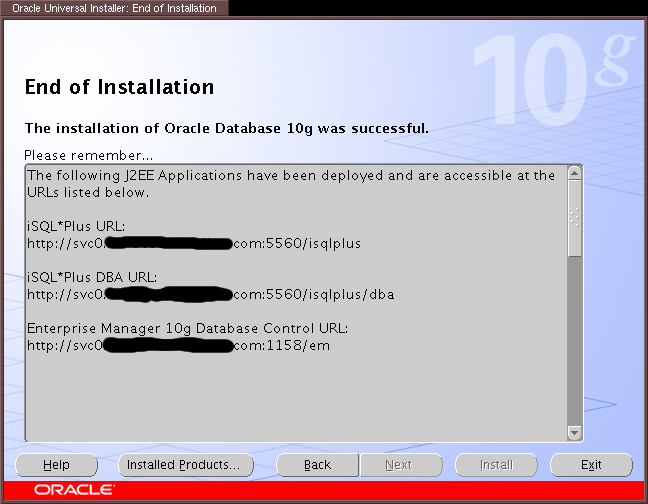The image size is (648, 504).
Task: Click the Help button
Action: click(x=56, y=465)
